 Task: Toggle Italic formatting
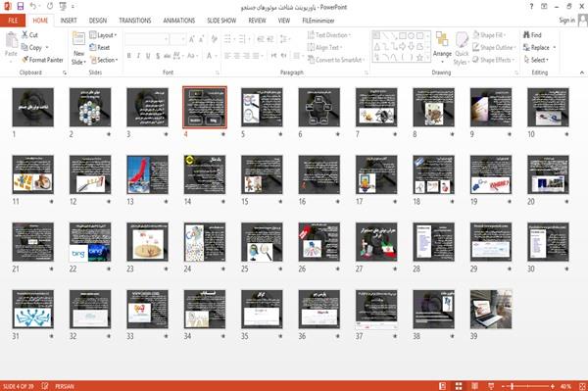(x=138, y=56)
